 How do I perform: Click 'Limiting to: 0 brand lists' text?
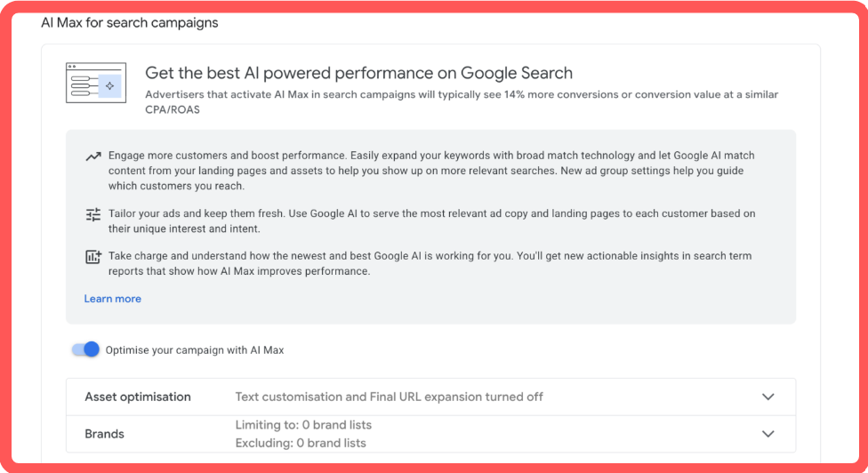tap(303, 425)
